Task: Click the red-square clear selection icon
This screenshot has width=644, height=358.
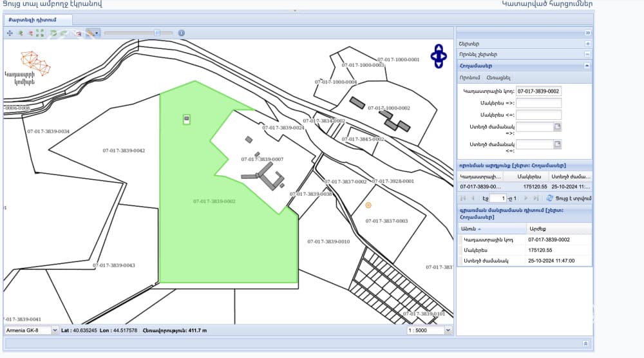Action: pyautogui.click(x=79, y=33)
